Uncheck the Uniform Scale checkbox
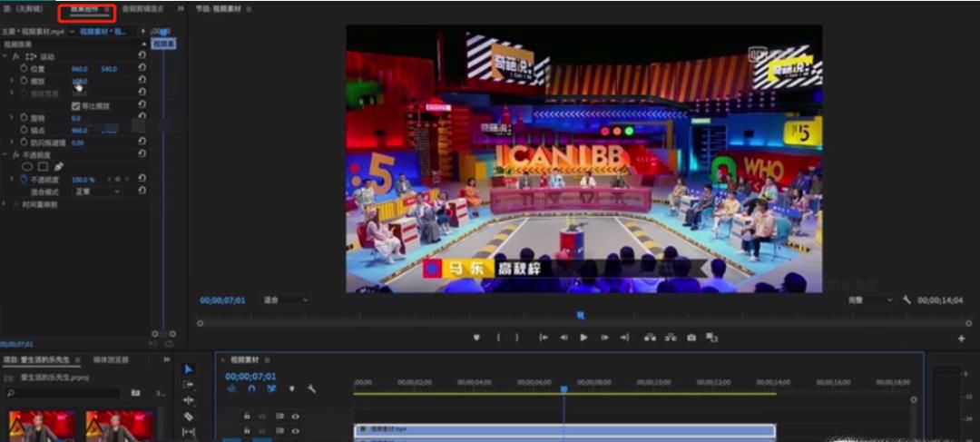 tap(75, 105)
